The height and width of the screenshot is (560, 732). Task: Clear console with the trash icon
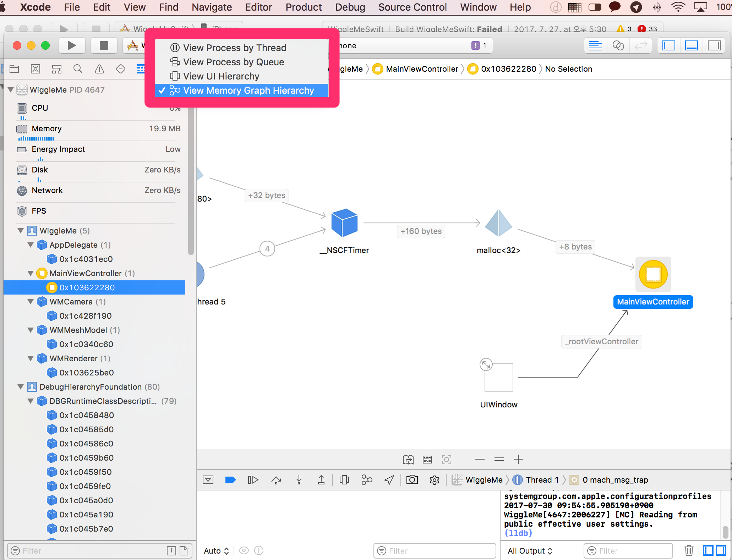click(689, 550)
